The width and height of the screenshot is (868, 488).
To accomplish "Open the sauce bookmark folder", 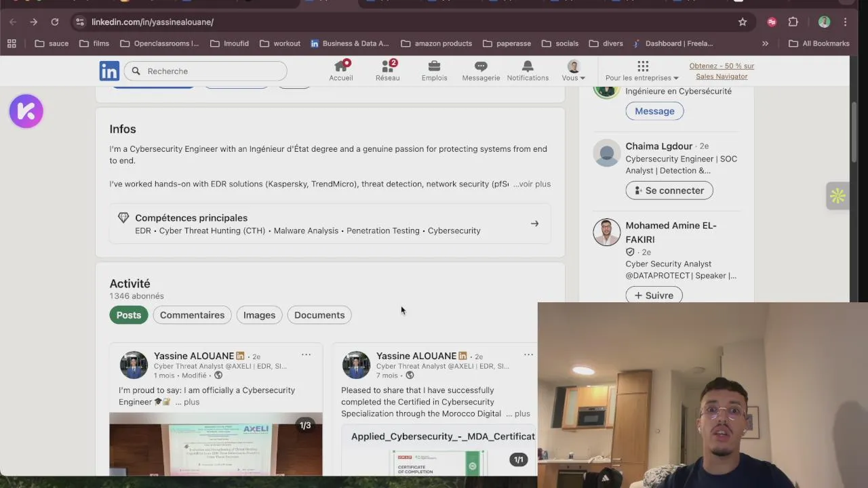I will click(x=52, y=43).
